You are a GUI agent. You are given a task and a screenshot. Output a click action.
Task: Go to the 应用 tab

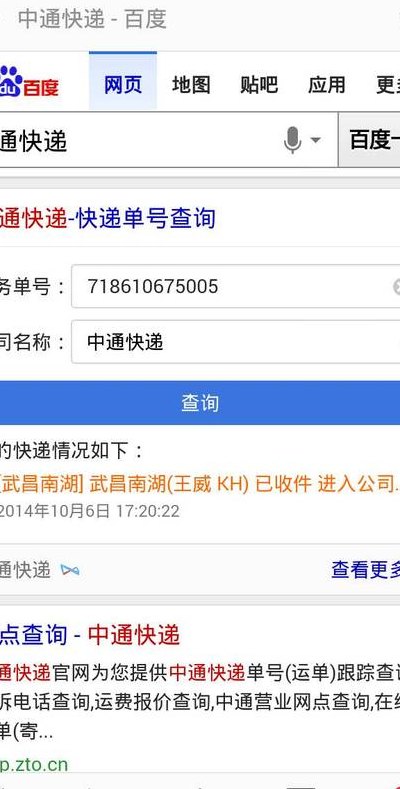[327, 85]
